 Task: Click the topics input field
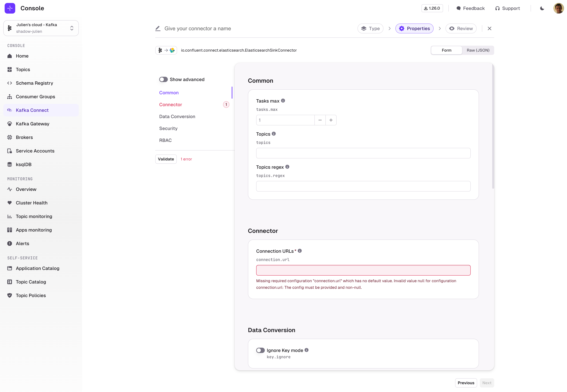click(x=363, y=153)
